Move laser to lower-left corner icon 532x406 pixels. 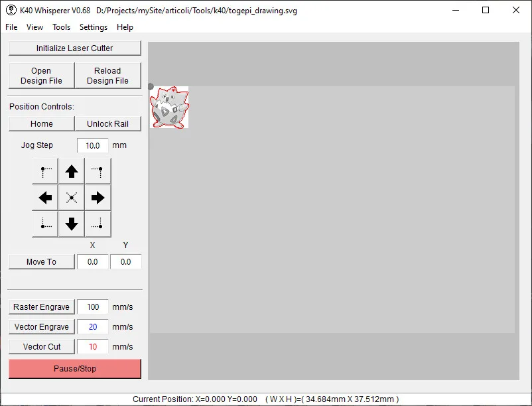[45, 224]
